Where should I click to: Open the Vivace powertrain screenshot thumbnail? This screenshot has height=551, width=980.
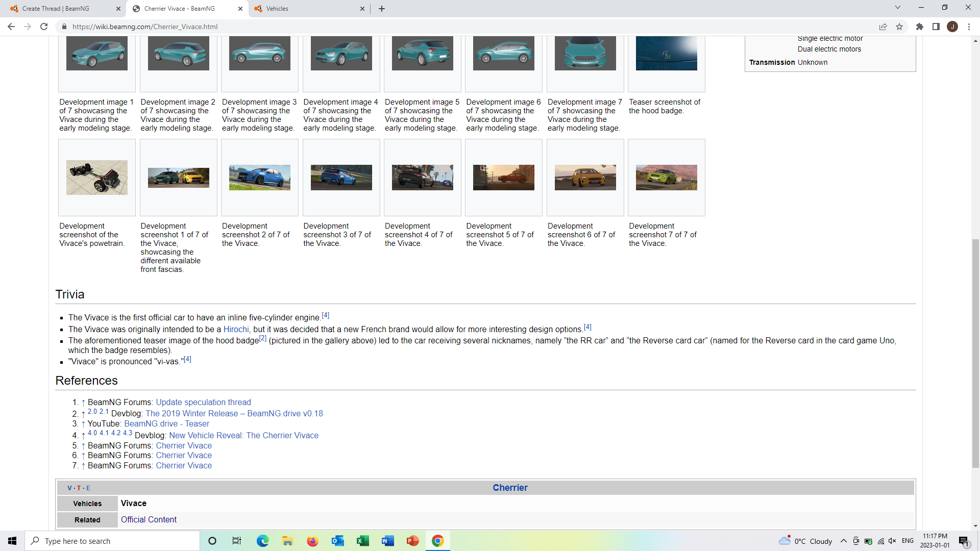[97, 178]
